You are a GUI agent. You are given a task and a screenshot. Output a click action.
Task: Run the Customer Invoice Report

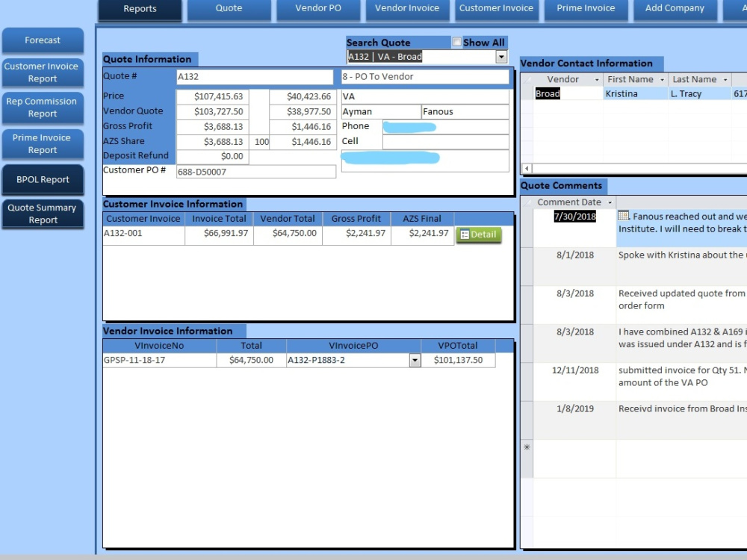coord(43,72)
